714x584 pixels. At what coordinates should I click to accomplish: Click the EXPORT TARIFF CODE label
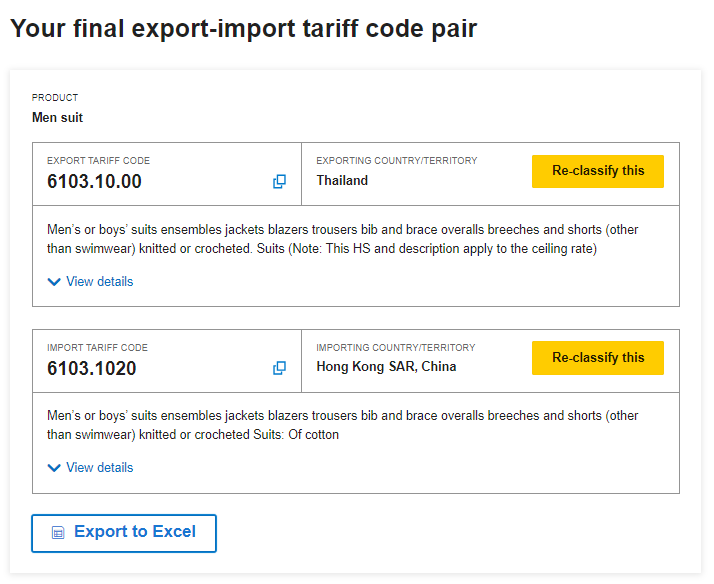tap(98, 161)
